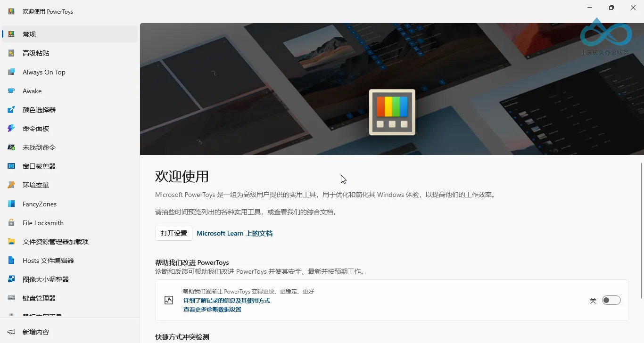
Task: Open 新增内容 at the sidebar bottom
Action: (70, 332)
